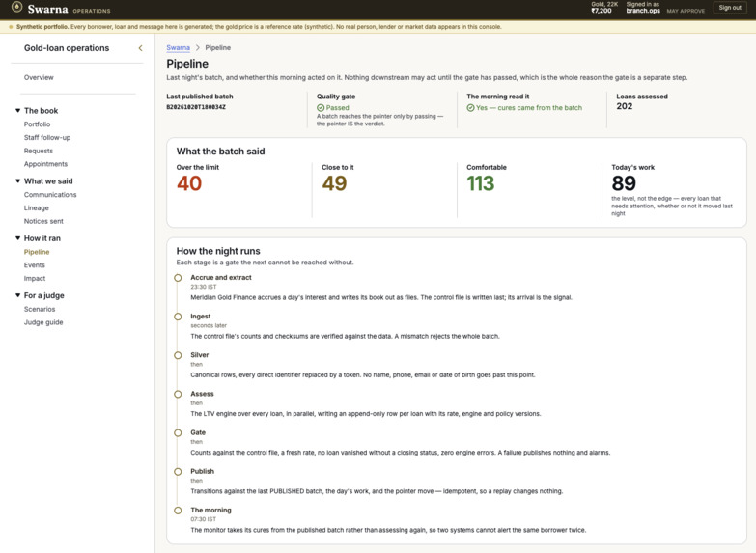The width and height of the screenshot is (756, 553).
Task: Click the How the night runs heading
Action: coord(218,251)
